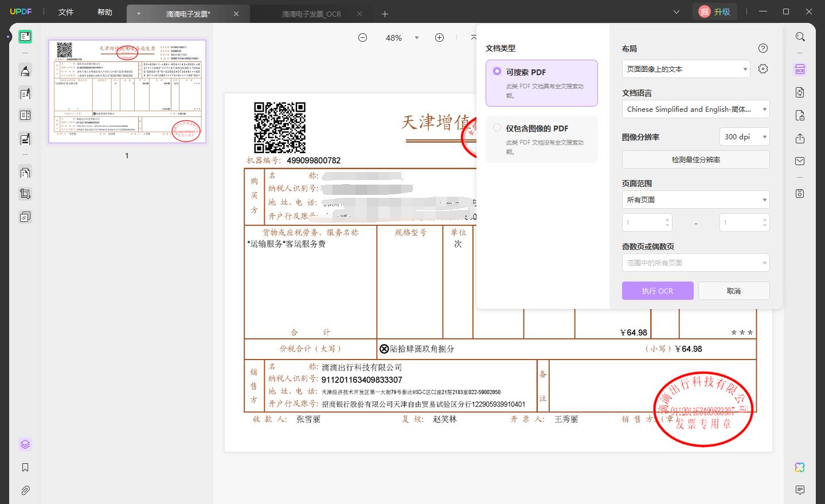Click the 检测最佳分辨率 button

[695, 159]
